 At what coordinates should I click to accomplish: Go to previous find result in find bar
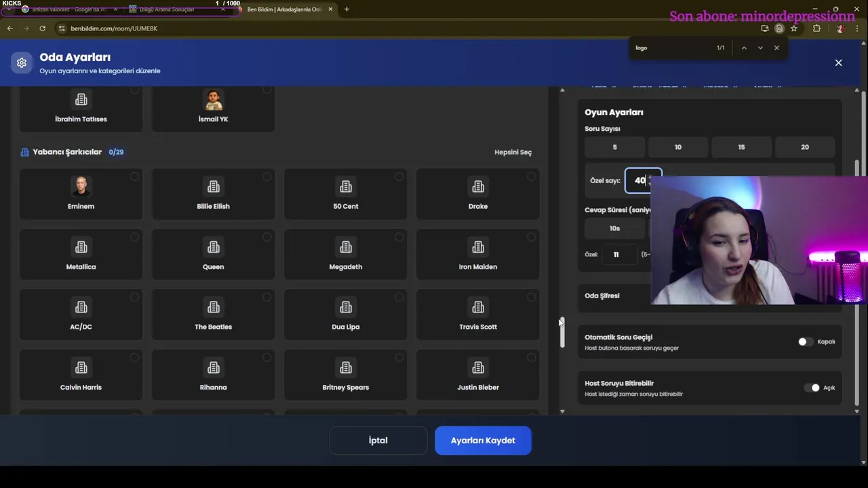click(x=744, y=48)
